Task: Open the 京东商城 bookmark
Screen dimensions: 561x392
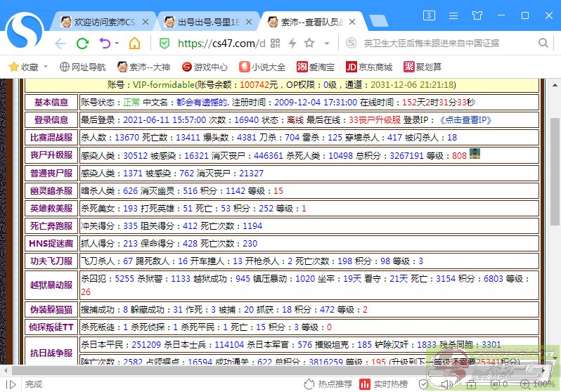Action: tap(369, 67)
